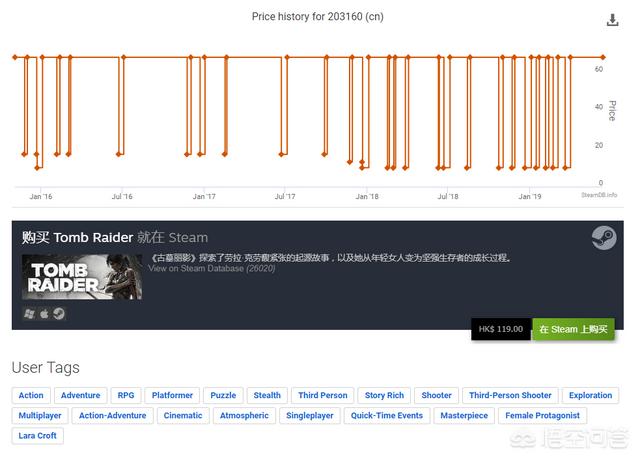Viewport: 640px width, 460px height.
Task: Select the Third Person tag
Action: pos(323,396)
